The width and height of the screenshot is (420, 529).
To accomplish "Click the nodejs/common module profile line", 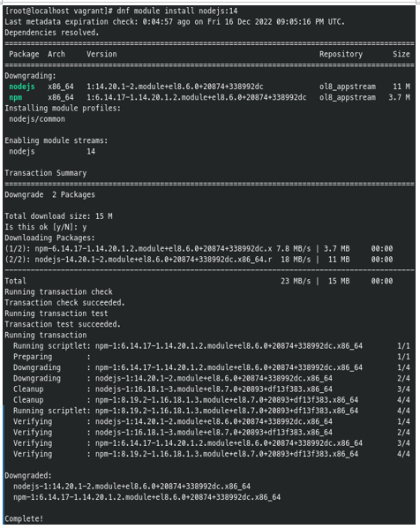I will (37, 119).
